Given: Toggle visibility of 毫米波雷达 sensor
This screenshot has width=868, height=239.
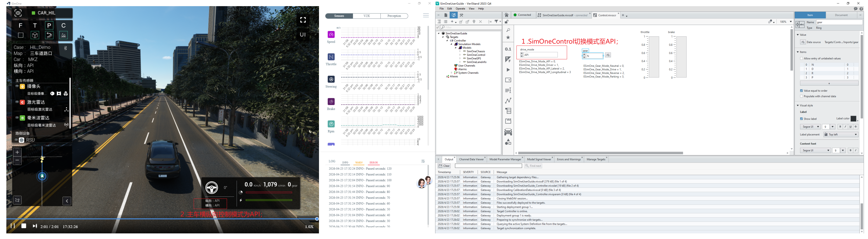Looking at the screenshot, I should [x=17, y=118].
